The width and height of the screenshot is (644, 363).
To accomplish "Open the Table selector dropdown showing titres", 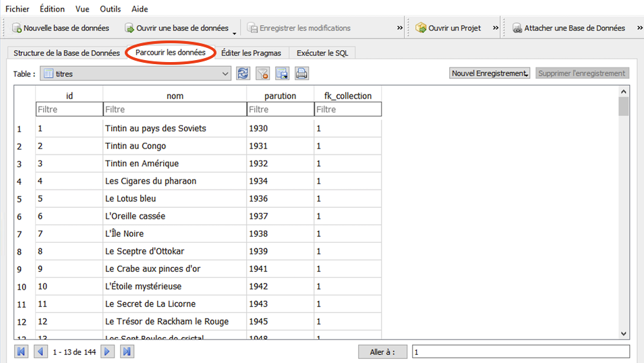I will (136, 74).
